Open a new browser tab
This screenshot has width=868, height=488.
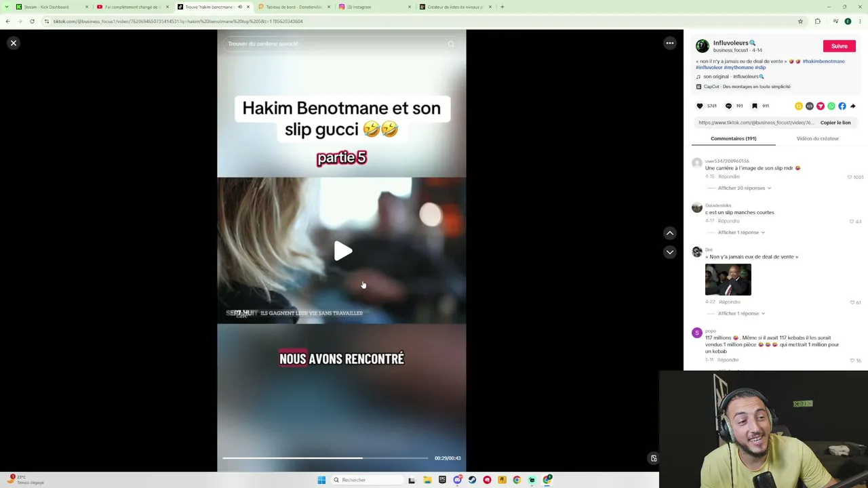[502, 7]
